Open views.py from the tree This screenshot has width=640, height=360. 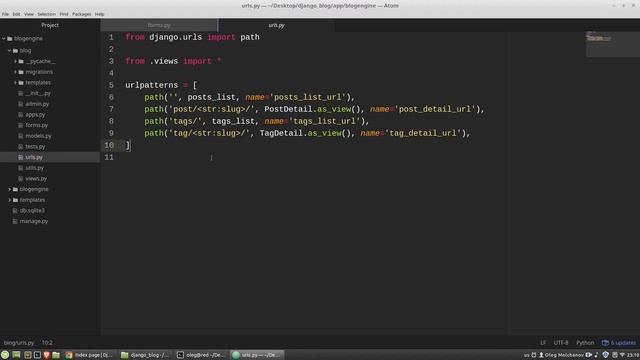[x=36, y=178]
